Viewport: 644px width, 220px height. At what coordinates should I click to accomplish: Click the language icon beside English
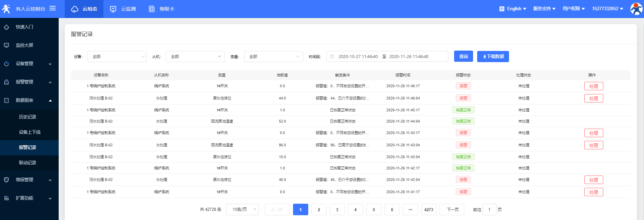click(502, 9)
